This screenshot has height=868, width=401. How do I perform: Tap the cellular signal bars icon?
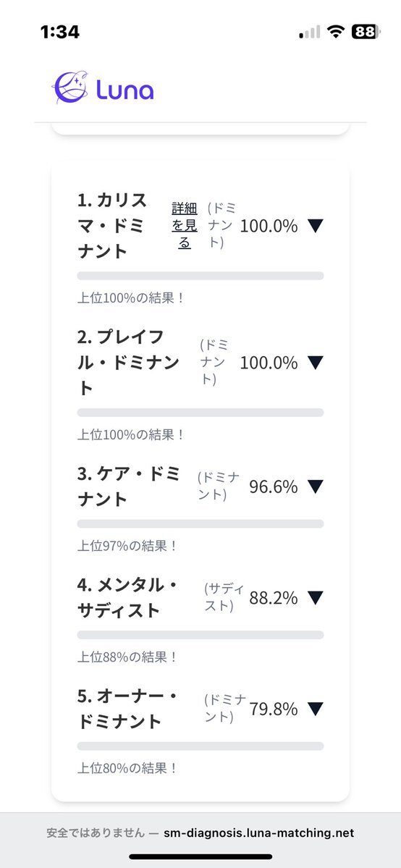point(310,32)
